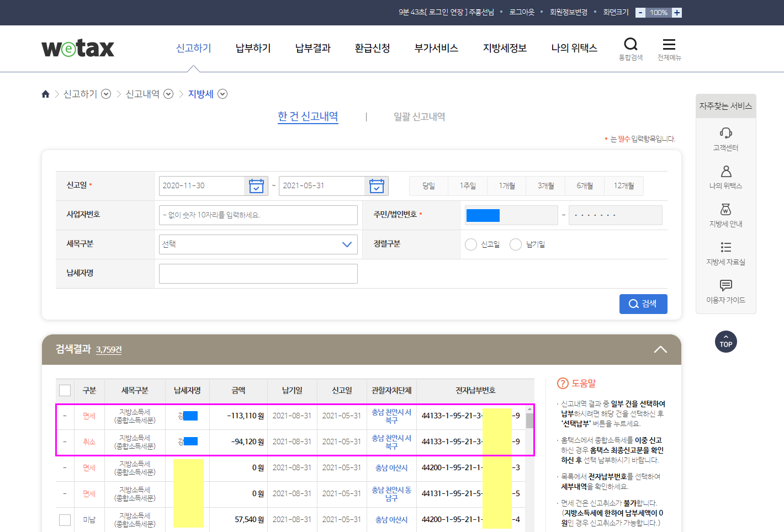This screenshot has width=784, height=532.
Task: Click the 납세자명 input field
Action: click(x=258, y=274)
